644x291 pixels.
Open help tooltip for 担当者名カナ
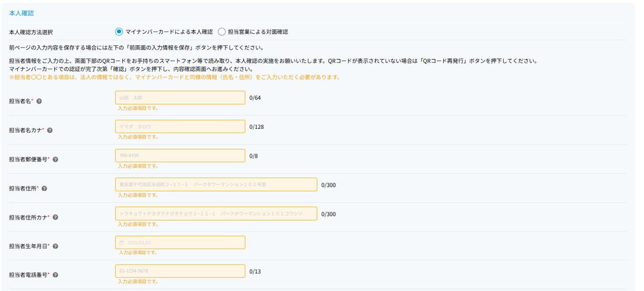[x=50, y=130]
